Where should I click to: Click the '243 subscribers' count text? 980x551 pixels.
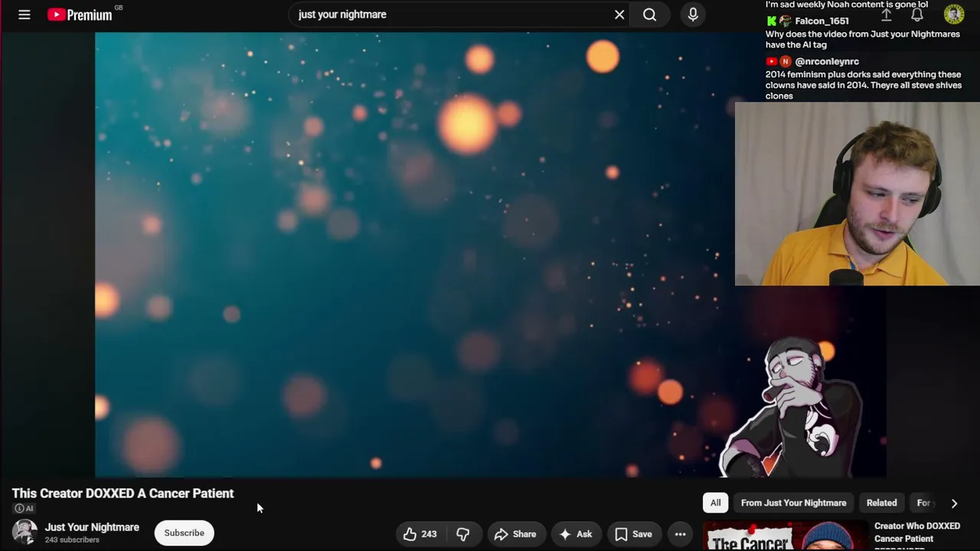(72, 540)
